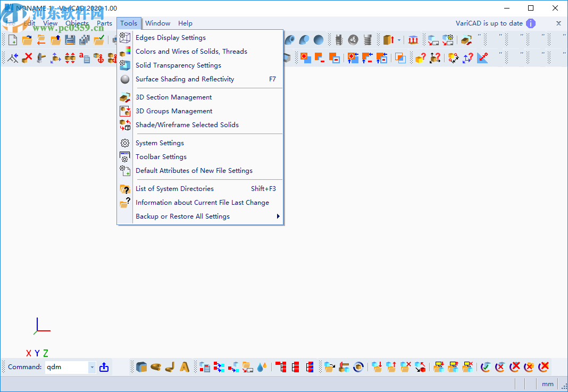The image size is (568, 392).
Task: Open Edges Display Settings
Action: coord(200,38)
